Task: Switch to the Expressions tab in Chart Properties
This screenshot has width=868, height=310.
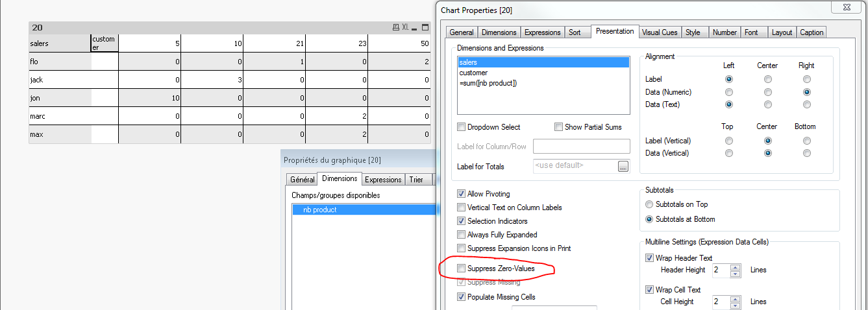Action: [x=542, y=32]
